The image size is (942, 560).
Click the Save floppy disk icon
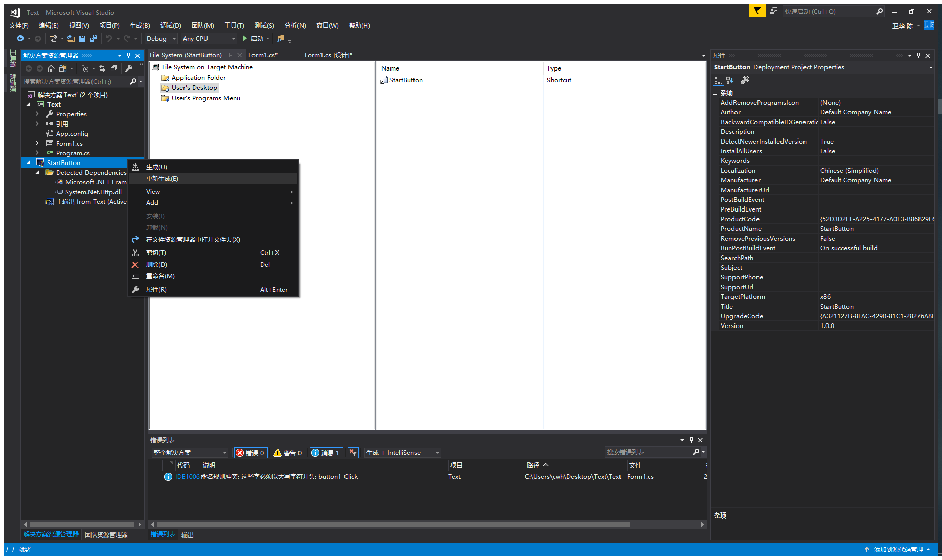tap(82, 39)
